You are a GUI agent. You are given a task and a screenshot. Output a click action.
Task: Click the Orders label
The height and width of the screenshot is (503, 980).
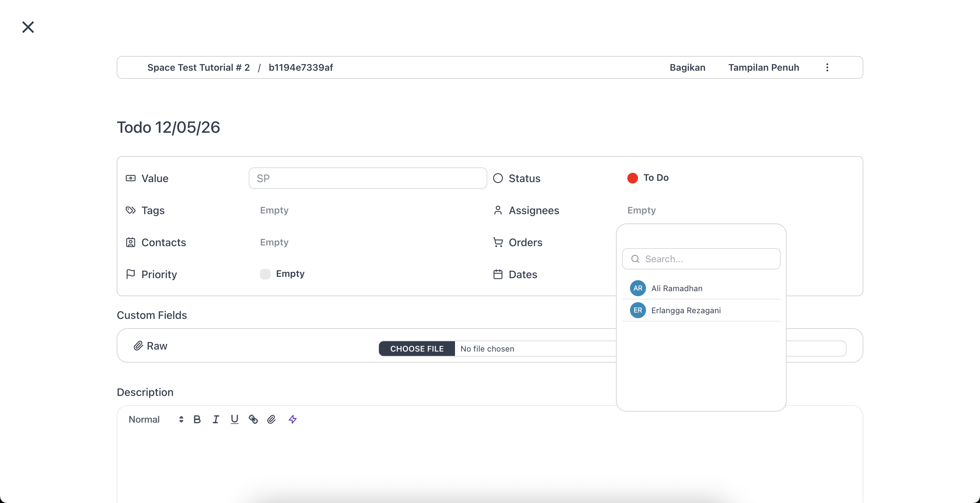click(525, 242)
